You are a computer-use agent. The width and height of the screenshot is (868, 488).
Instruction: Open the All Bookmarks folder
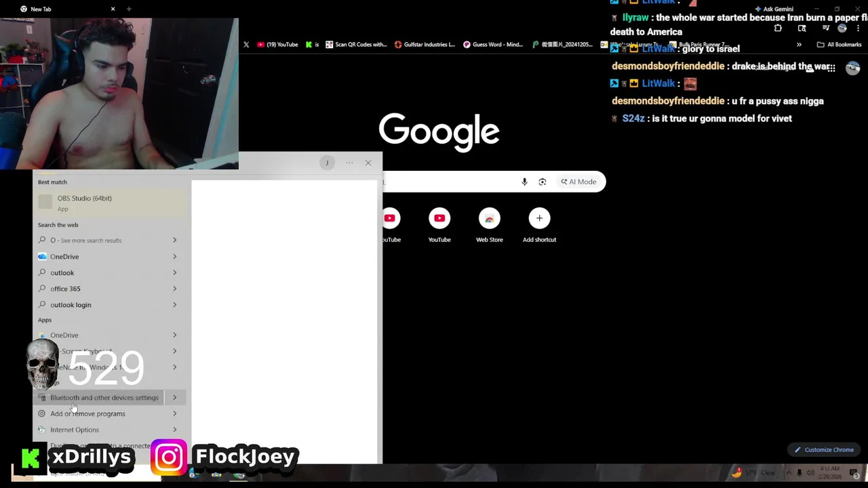click(x=839, y=45)
